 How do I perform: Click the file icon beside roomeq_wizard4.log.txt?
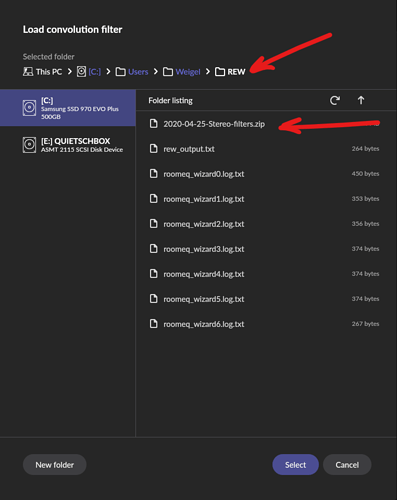pos(153,273)
